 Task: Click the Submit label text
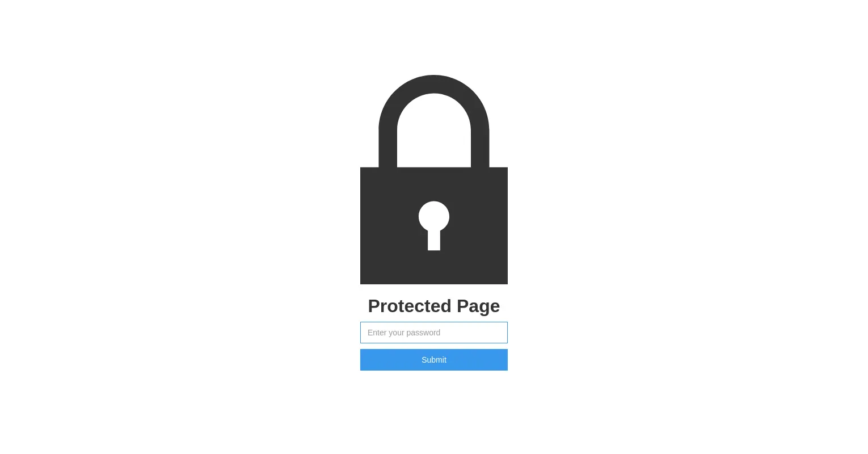[x=434, y=360]
